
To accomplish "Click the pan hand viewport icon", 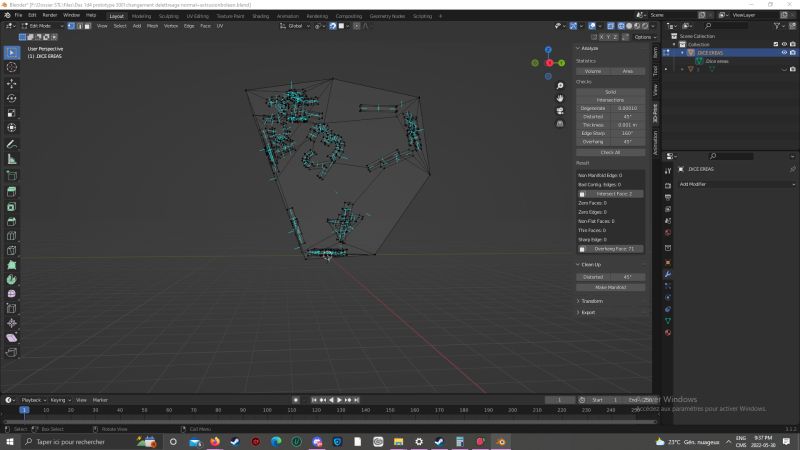I will pyautogui.click(x=560, y=98).
